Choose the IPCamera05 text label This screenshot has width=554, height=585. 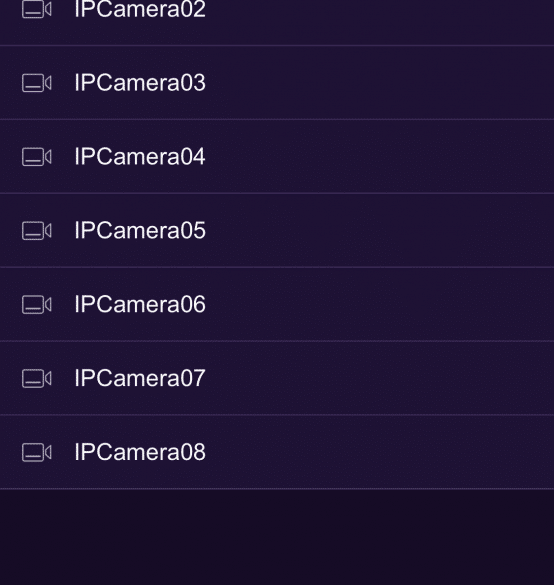[x=140, y=230]
